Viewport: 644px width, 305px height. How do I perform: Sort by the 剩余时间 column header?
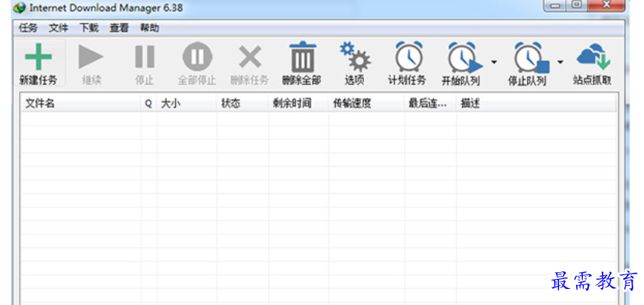click(298, 103)
